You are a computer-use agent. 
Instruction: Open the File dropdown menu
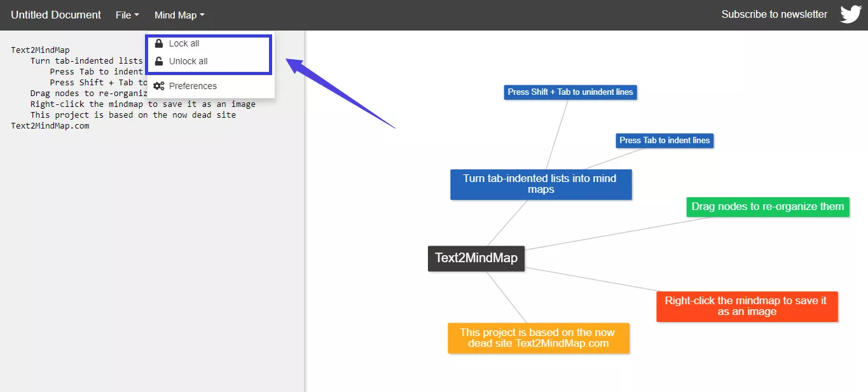127,15
